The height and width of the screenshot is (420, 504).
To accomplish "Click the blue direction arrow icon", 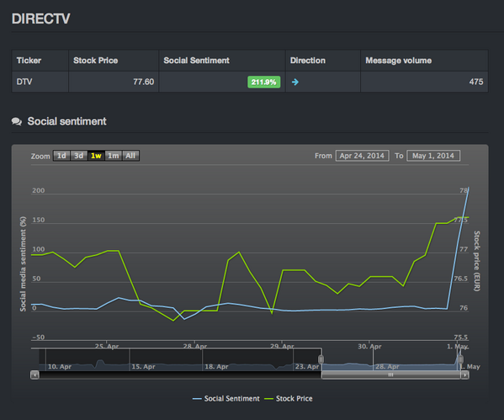I will coord(295,82).
